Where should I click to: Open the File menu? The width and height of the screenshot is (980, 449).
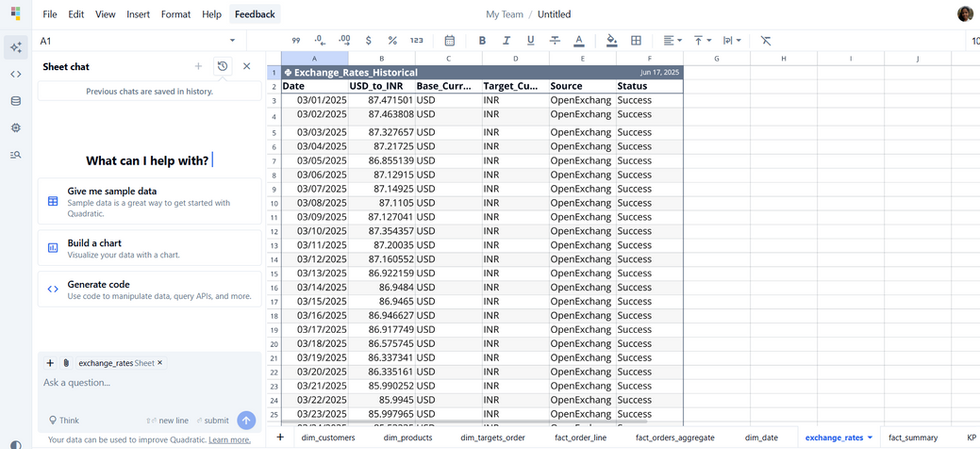[x=49, y=14]
